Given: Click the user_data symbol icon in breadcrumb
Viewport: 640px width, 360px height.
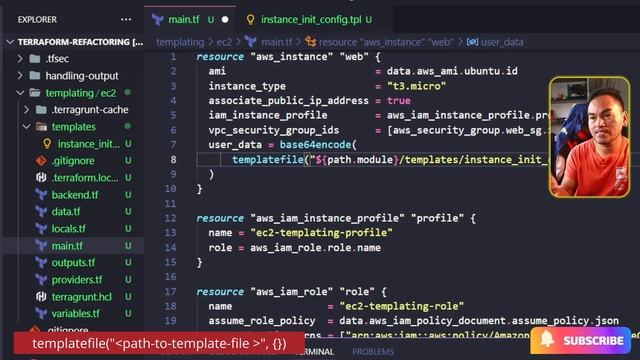Looking at the screenshot, I should point(472,42).
